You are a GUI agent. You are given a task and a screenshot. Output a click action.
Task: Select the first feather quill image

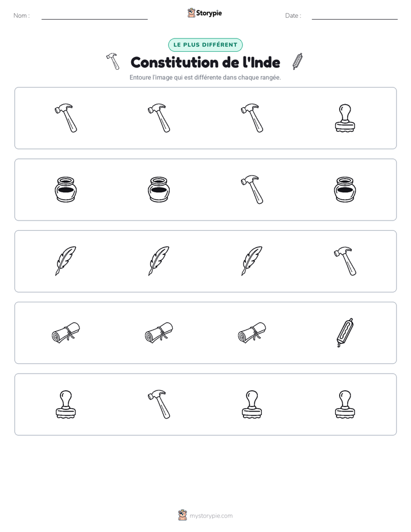click(66, 261)
